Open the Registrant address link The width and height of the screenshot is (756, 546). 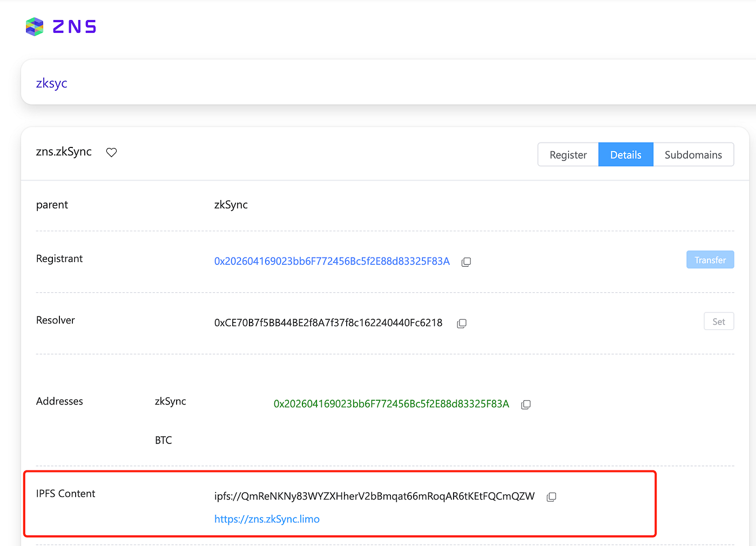332,261
